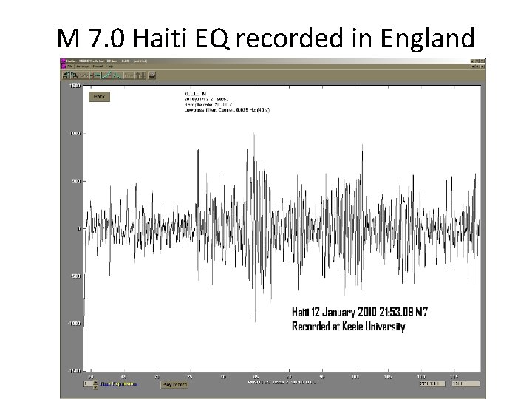Open the Control menu
Viewport: 532px width, 399px height.
98,66
